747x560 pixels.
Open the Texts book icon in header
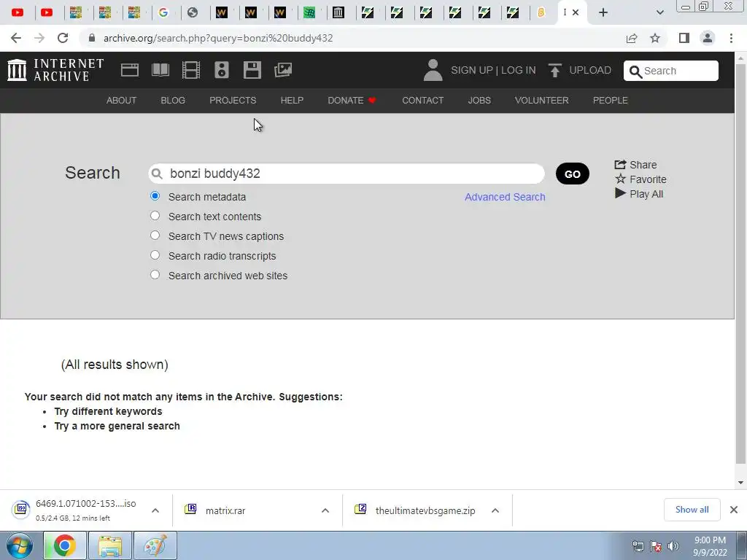click(x=160, y=70)
